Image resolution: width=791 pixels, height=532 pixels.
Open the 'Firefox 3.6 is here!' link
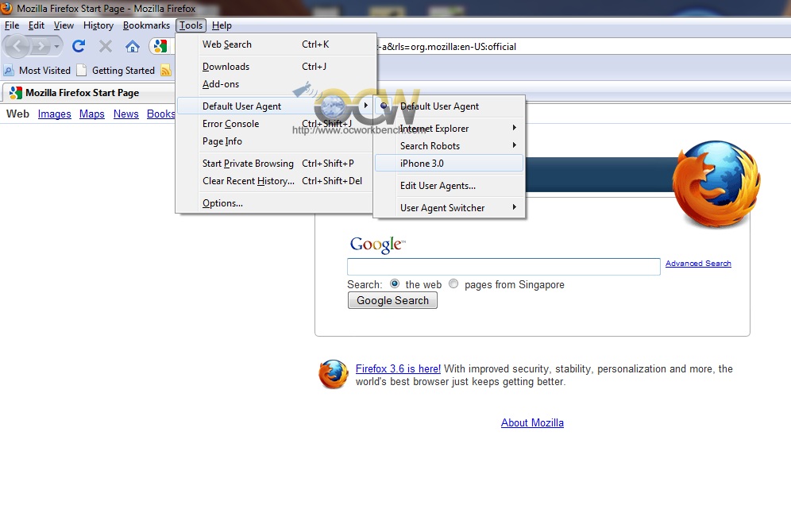398,368
